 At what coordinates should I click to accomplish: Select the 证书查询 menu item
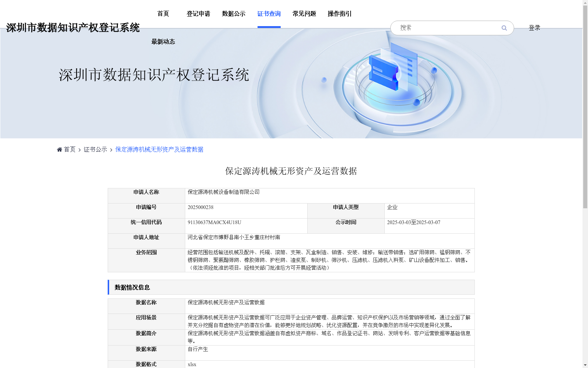click(269, 14)
